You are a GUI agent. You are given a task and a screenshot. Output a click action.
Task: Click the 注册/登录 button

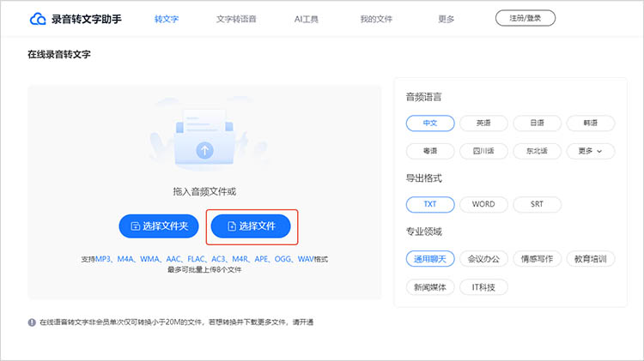coord(526,18)
